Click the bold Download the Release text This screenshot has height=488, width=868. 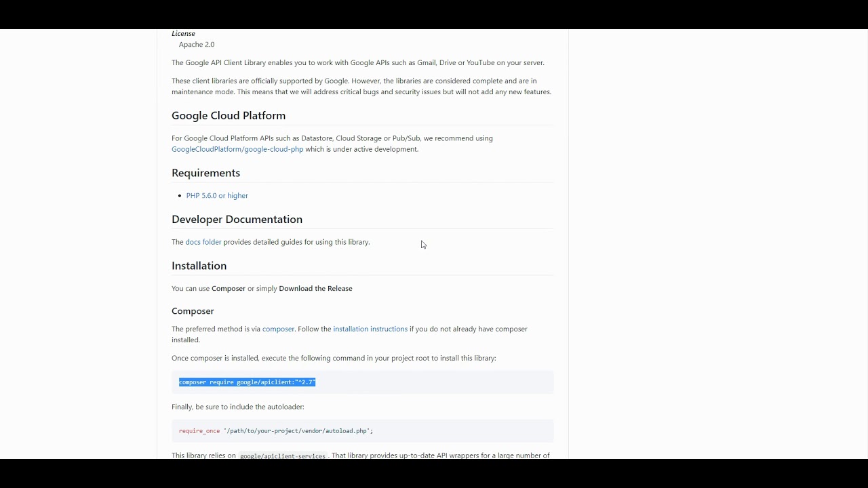[x=315, y=289]
